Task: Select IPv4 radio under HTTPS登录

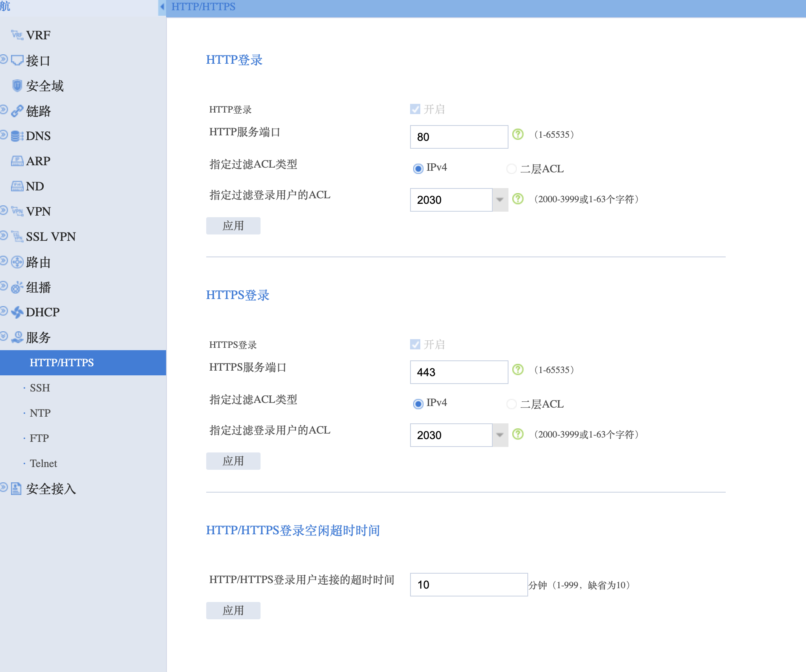Action: (x=418, y=404)
